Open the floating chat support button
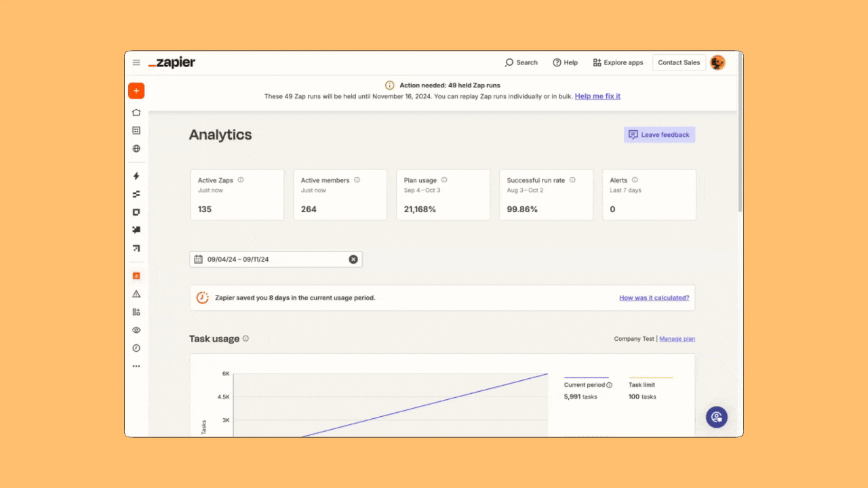 click(717, 417)
